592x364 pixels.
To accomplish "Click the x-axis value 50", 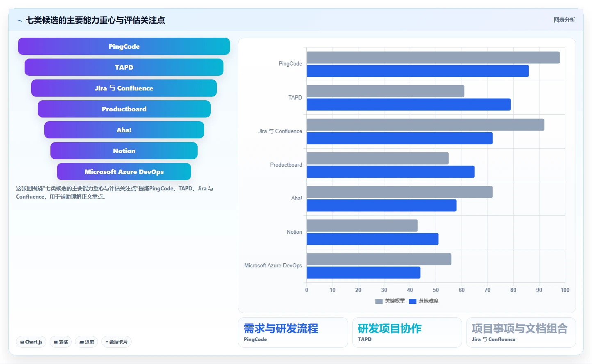I will [436, 290].
